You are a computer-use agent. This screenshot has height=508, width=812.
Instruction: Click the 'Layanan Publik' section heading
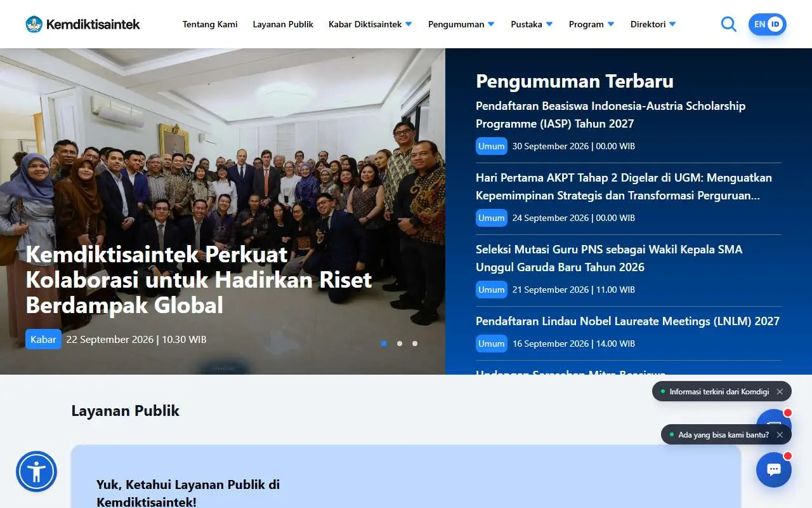[126, 411]
